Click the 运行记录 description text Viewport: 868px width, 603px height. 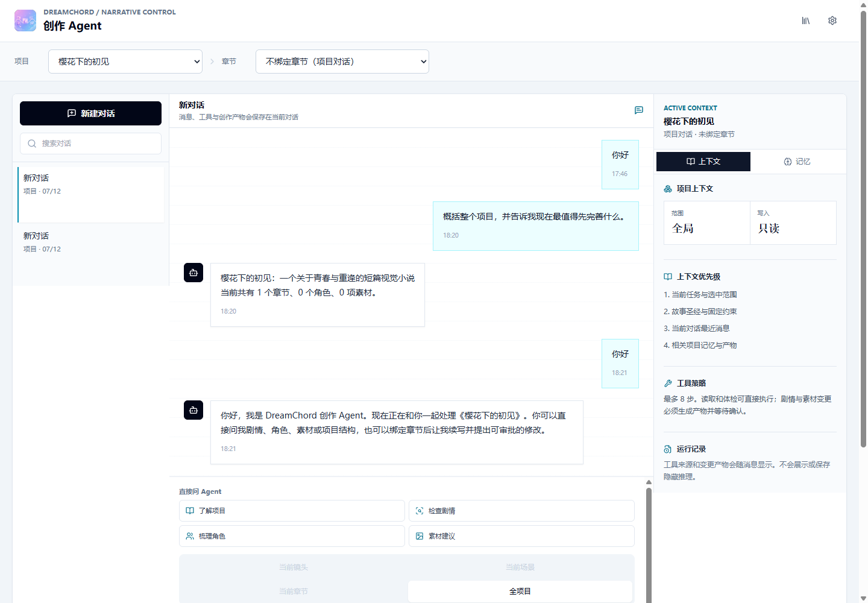click(x=747, y=471)
